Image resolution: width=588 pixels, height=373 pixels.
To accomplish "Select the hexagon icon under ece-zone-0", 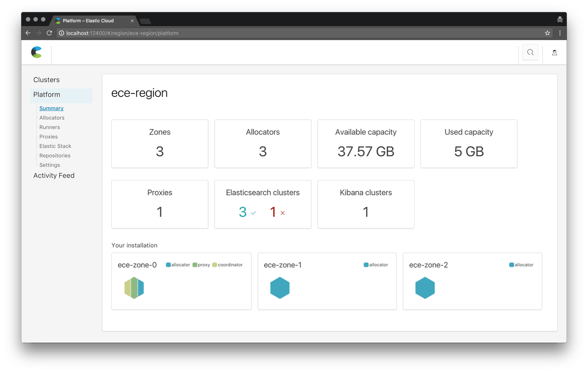I will click(x=134, y=288).
